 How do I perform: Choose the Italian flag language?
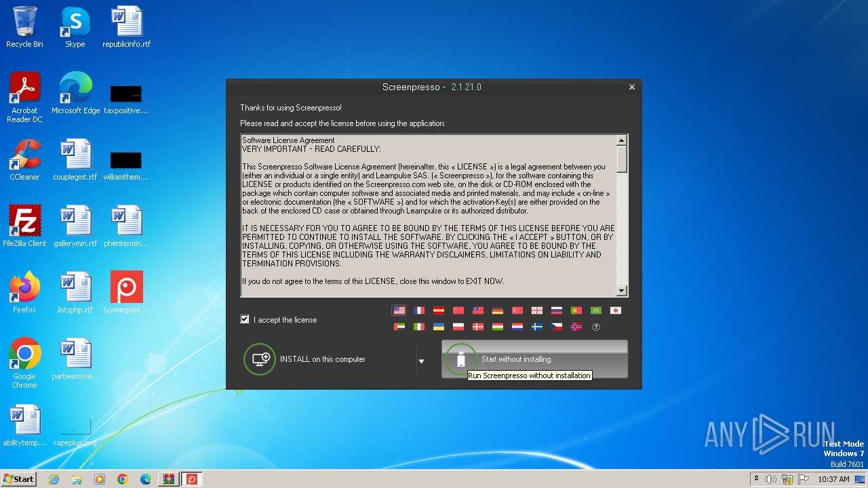pyautogui.click(x=419, y=327)
